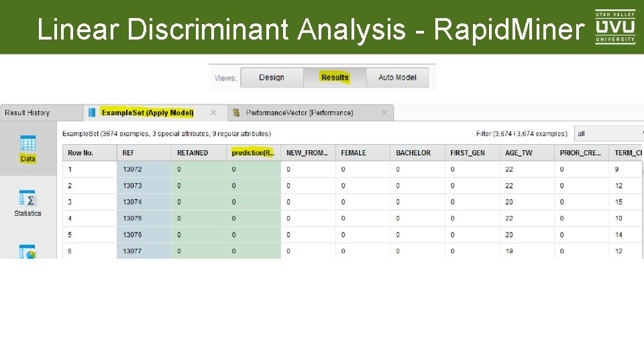Viewport: 644px width, 362px height.
Task: Click RETAINED value in row 2
Action: coord(199,186)
